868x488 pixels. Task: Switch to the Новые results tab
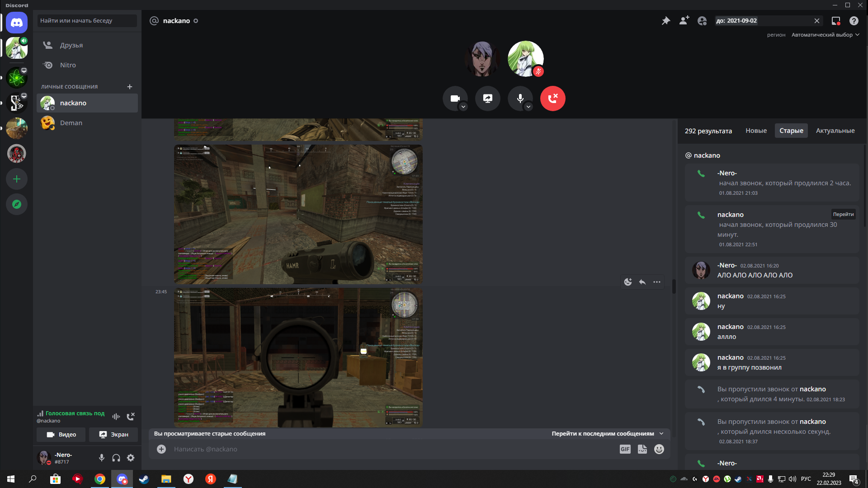pyautogui.click(x=756, y=131)
